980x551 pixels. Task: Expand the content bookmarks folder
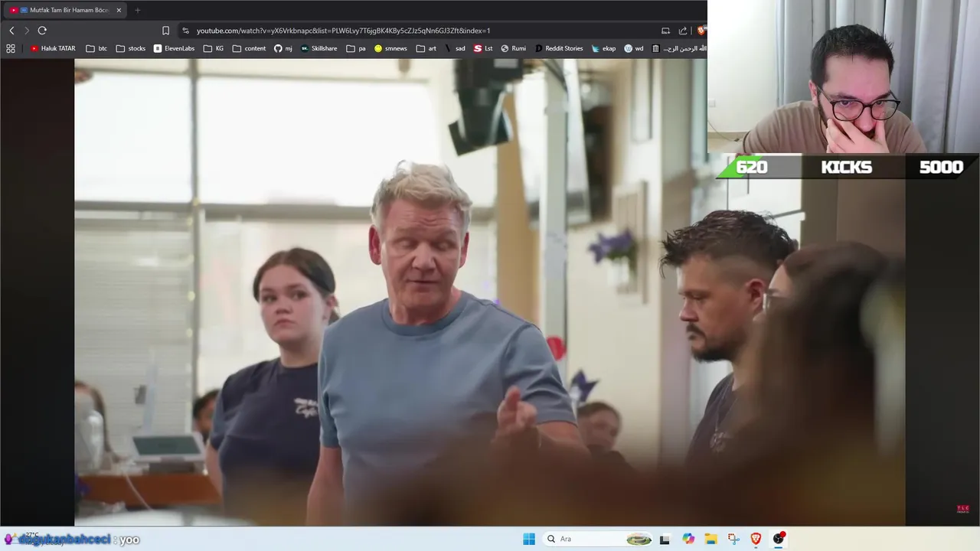point(249,48)
